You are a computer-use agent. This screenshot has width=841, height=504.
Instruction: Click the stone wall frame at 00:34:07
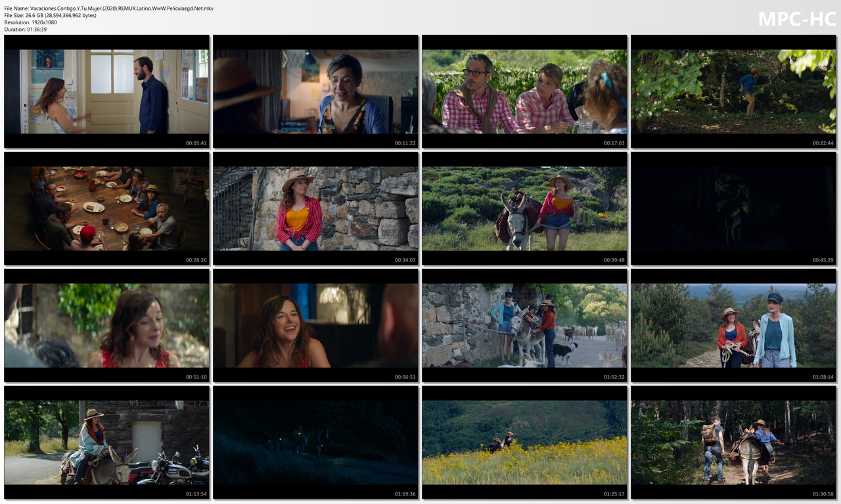[315, 208]
